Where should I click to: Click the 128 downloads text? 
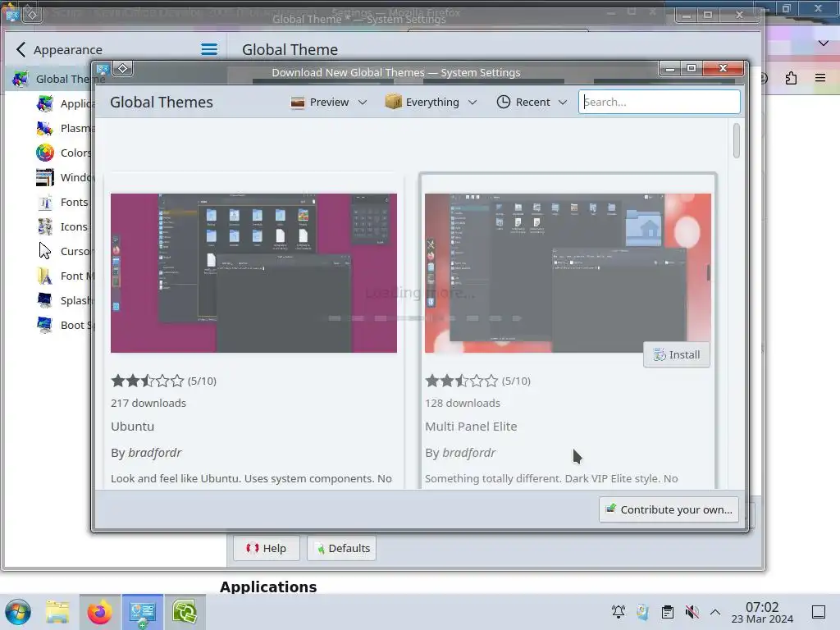tap(463, 403)
